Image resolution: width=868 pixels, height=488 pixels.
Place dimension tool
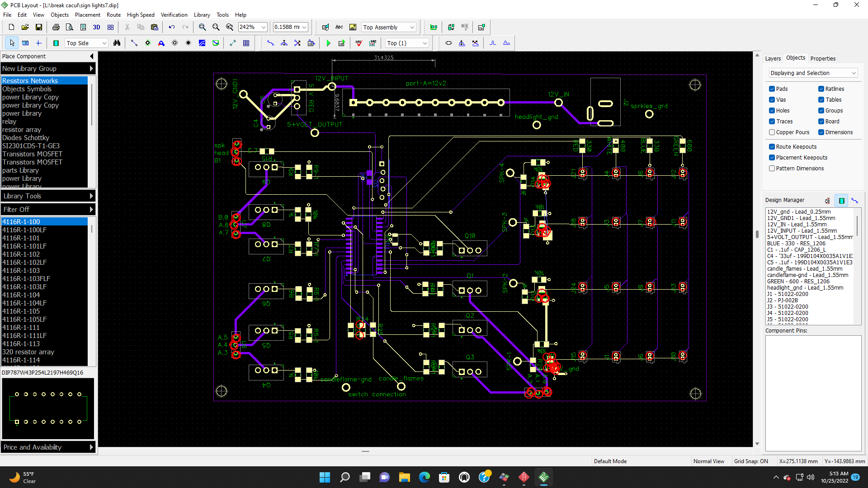click(233, 43)
